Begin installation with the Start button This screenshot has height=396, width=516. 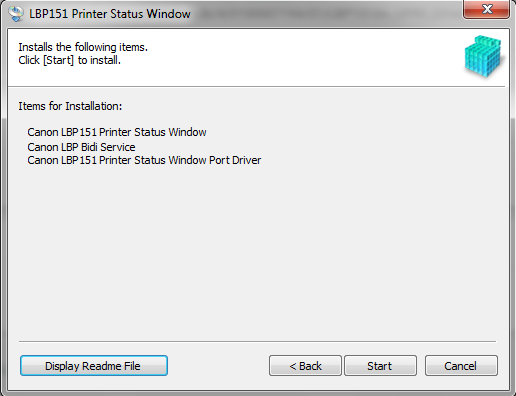(x=380, y=366)
